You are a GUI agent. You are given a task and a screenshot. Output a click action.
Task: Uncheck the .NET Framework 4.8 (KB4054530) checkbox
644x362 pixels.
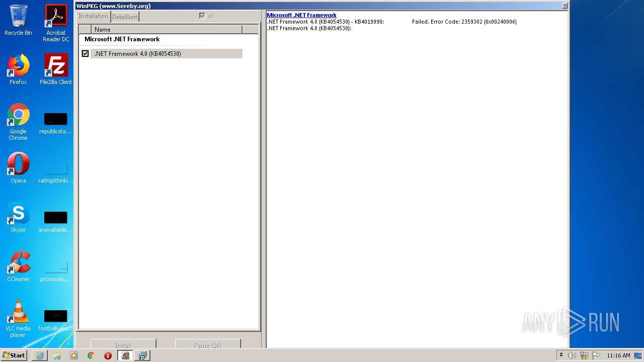(x=85, y=53)
